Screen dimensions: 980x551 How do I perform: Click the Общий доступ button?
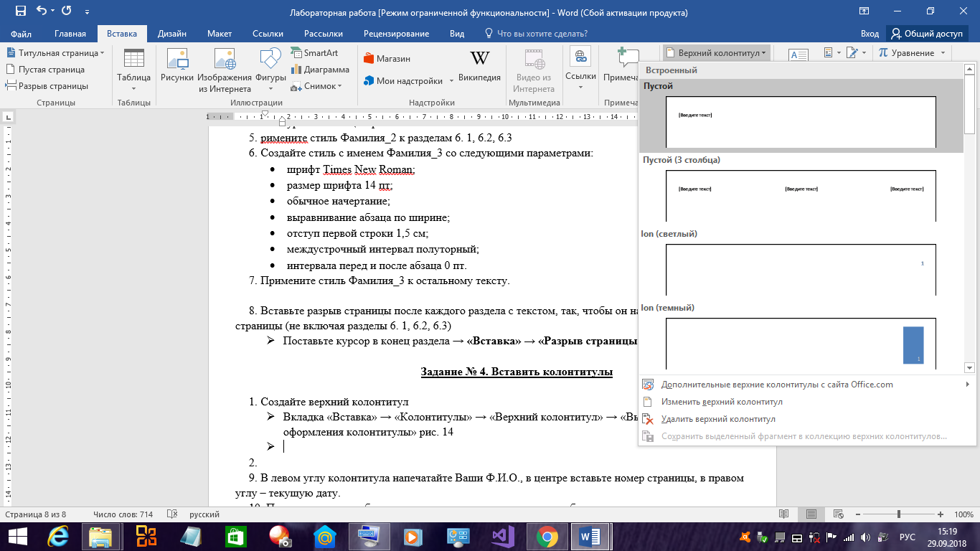[x=927, y=34]
